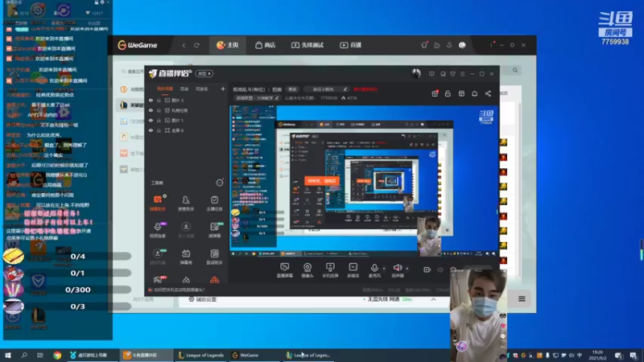The width and height of the screenshot is (644, 362).
Task: Open the pill dropdown beside 直播伴侣 logo
Action: click(204, 73)
